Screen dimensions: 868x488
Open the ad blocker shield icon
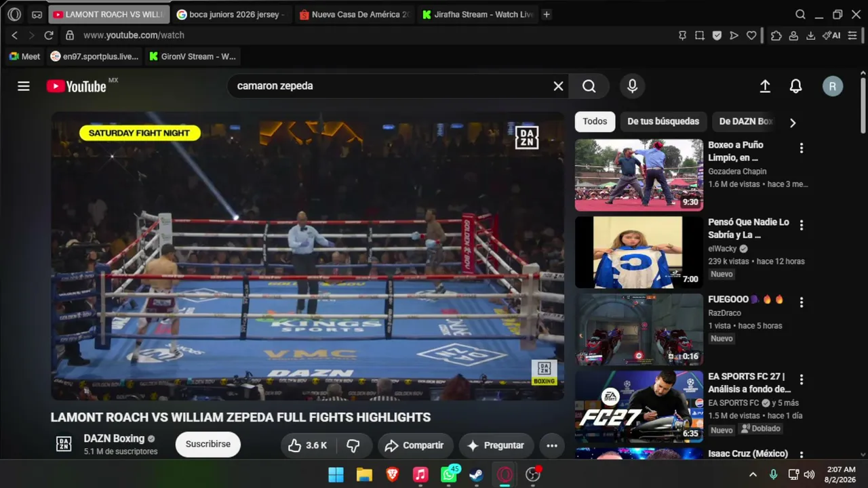pyautogui.click(x=717, y=35)
